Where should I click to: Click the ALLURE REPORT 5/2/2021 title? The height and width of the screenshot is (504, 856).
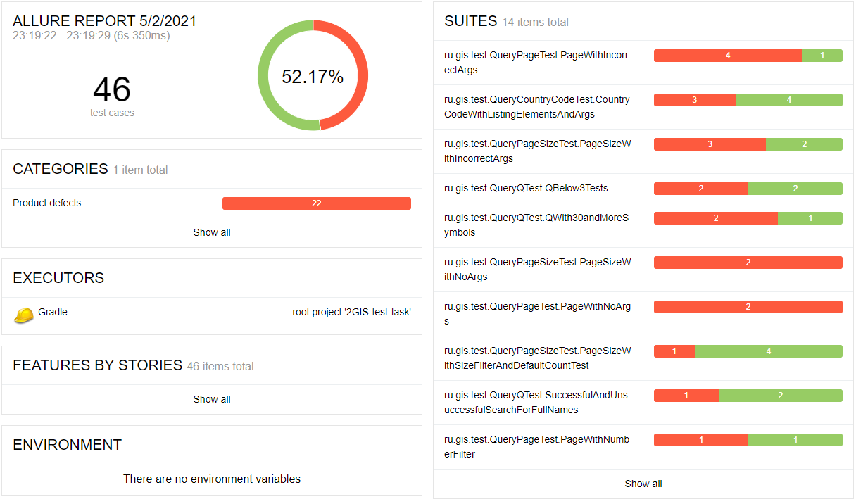[105, 21]
